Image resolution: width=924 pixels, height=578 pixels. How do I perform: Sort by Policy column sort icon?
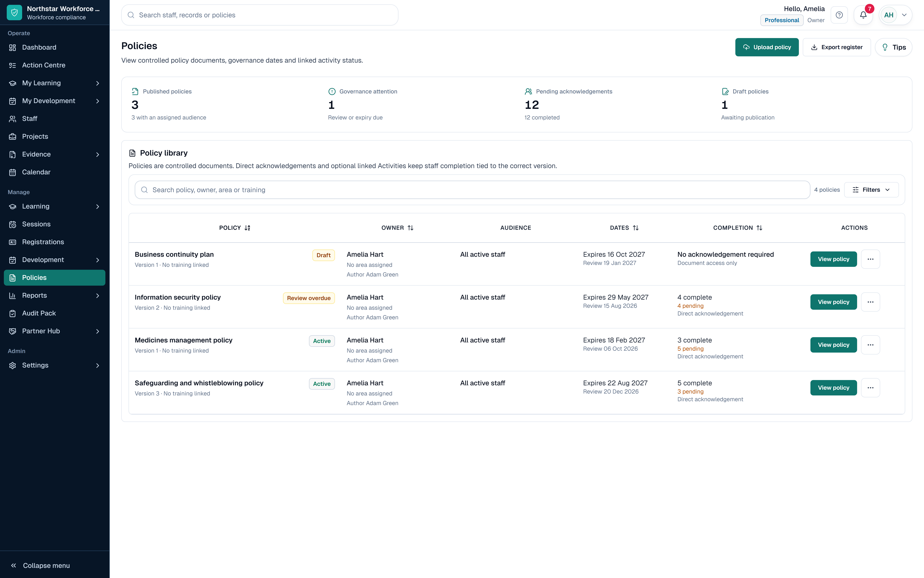coord(247,228)
